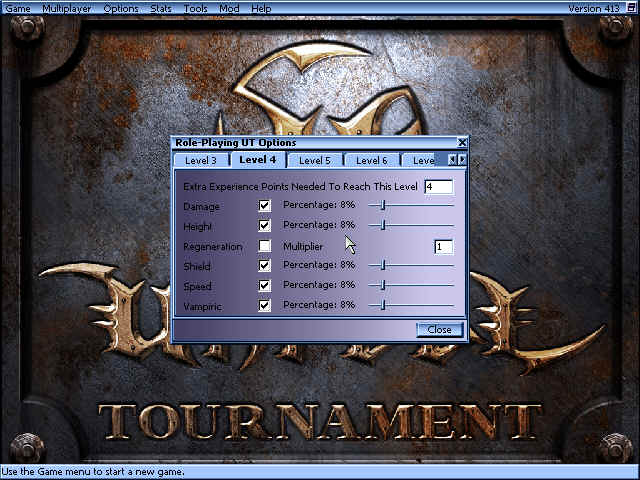Click the Version 413 text
This screenshot has height=480, width=640.
tap(594, 8)
